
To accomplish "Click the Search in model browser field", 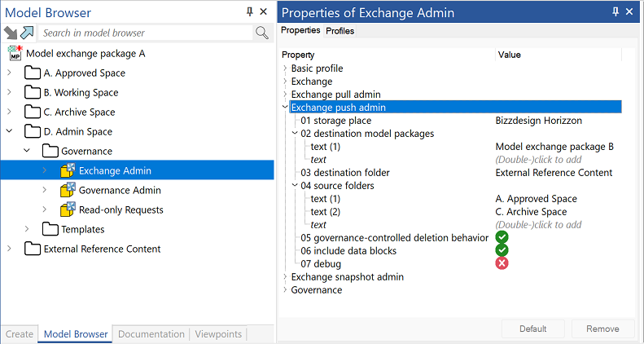I will click(x=146, y=33).
